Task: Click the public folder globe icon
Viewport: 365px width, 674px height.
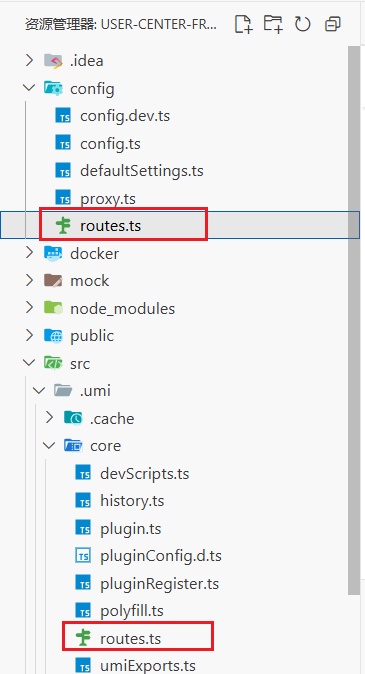Action: tap(53, 336)
